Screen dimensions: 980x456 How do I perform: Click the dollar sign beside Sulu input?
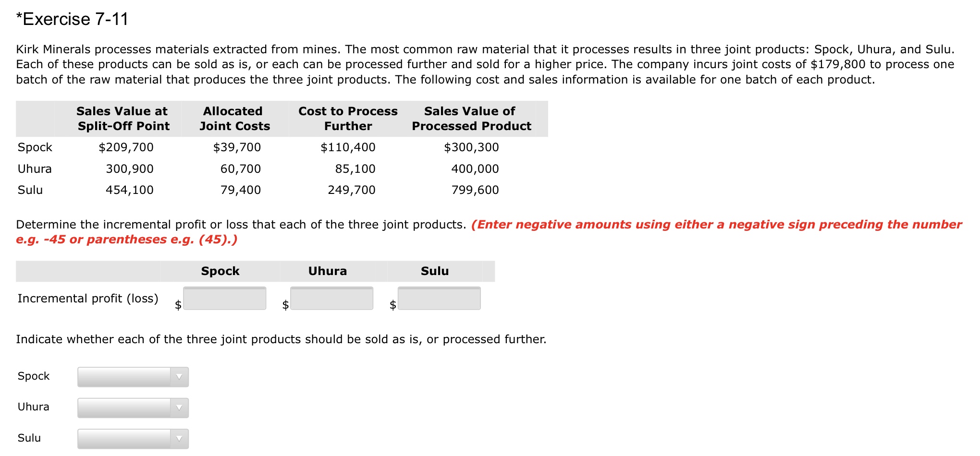pyautogui.click(x=392, y=304)
